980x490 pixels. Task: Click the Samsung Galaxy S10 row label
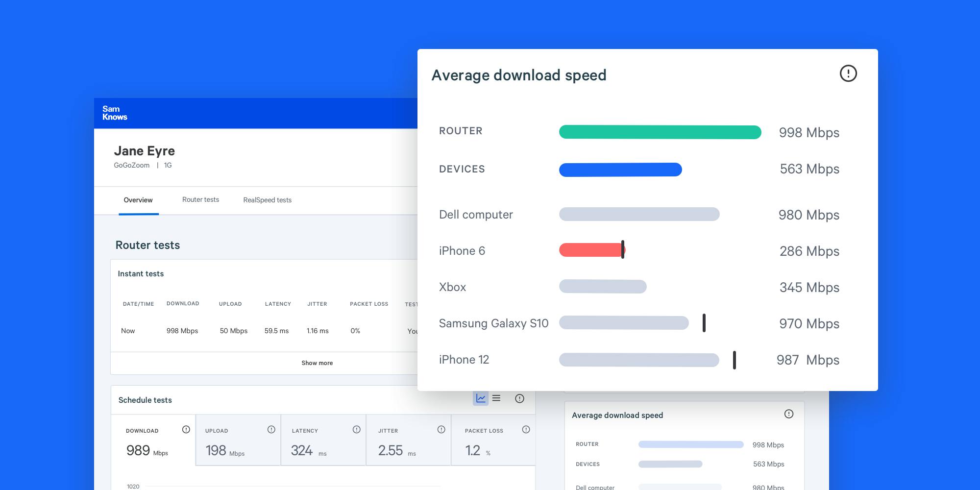click(493, 323)
